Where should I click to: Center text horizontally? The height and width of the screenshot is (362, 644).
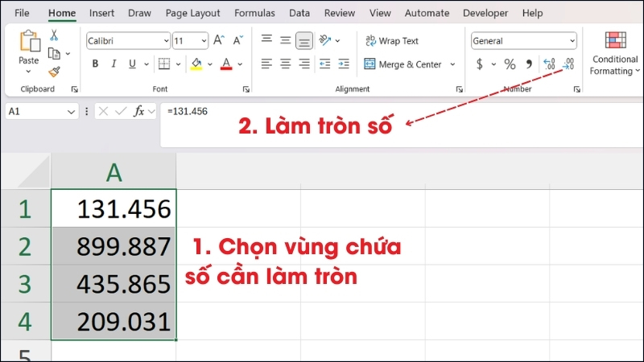tap(286, 64)
